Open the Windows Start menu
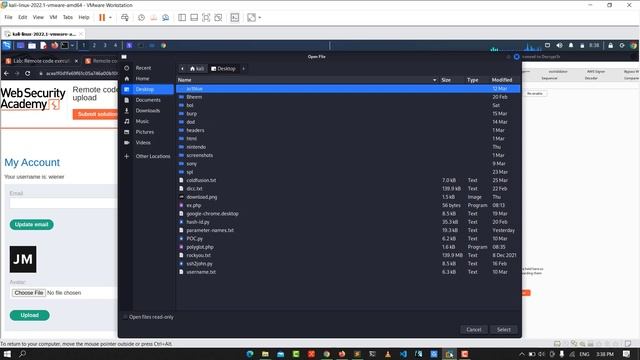 click(7, 354)
